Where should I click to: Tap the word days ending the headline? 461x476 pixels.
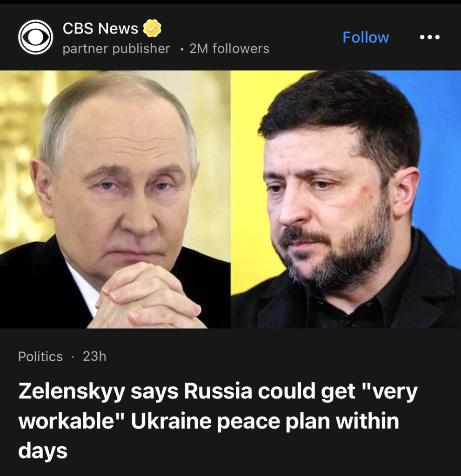coord(43,451)
